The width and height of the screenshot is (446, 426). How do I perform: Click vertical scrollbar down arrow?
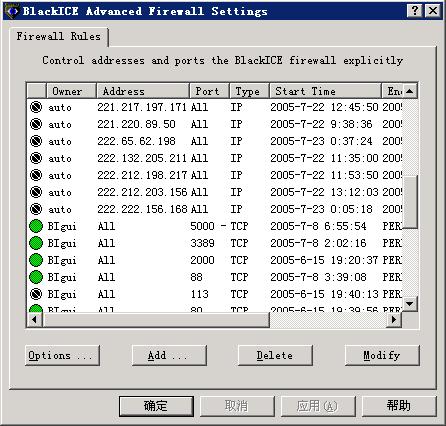pyautogui.click(x=410, y=304)
